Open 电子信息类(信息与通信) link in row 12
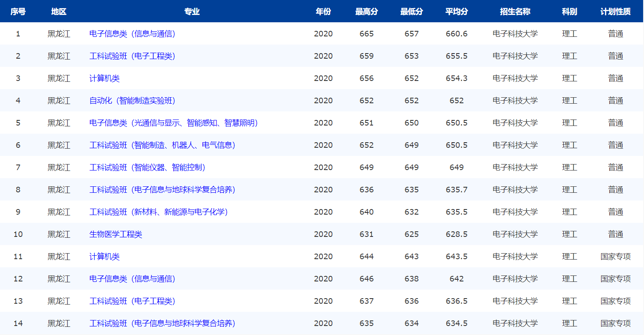644x335 pixels. tap(132, 278)
